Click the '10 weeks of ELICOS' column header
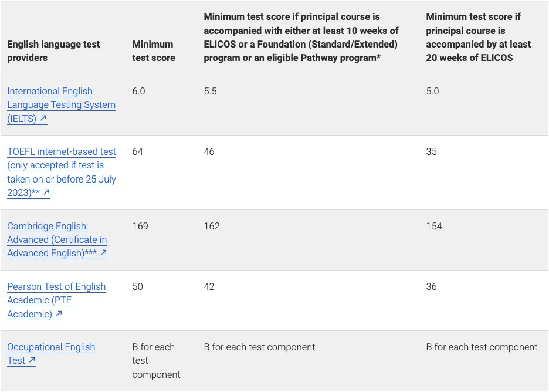The height and width of the screenshot is (392, 549). [x=301, y=37]
